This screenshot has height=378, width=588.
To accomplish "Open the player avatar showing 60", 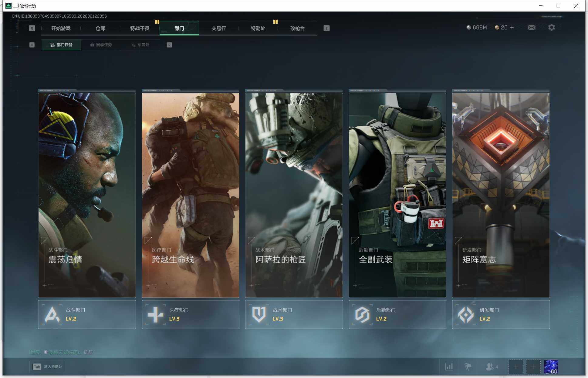I will click(x=551, y=367).
